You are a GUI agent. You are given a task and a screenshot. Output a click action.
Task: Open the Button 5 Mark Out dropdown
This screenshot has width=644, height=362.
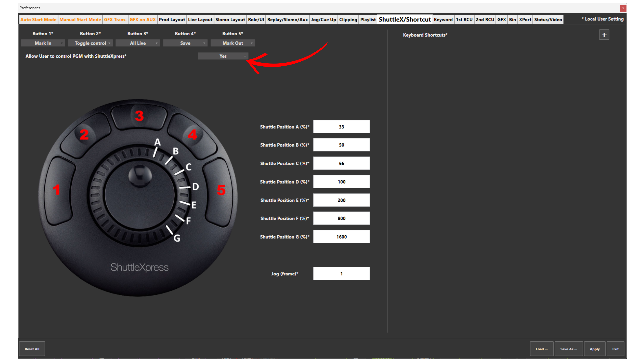pos(233,43)
